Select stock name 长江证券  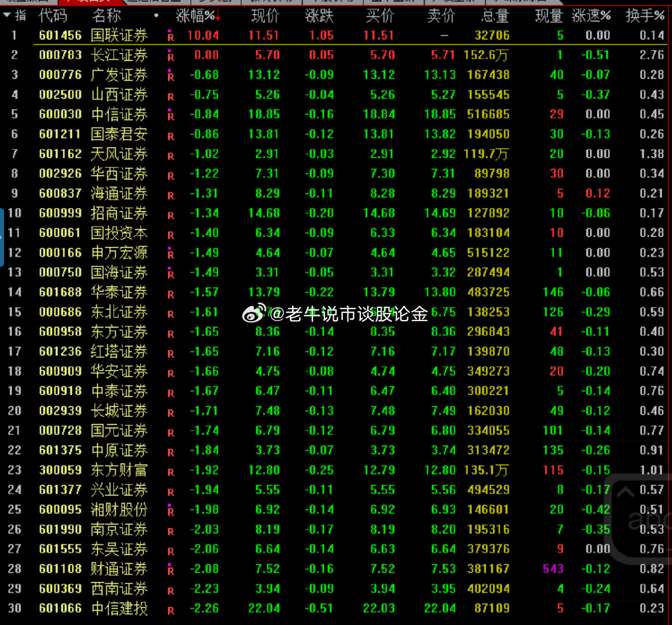tap(119, 55)
